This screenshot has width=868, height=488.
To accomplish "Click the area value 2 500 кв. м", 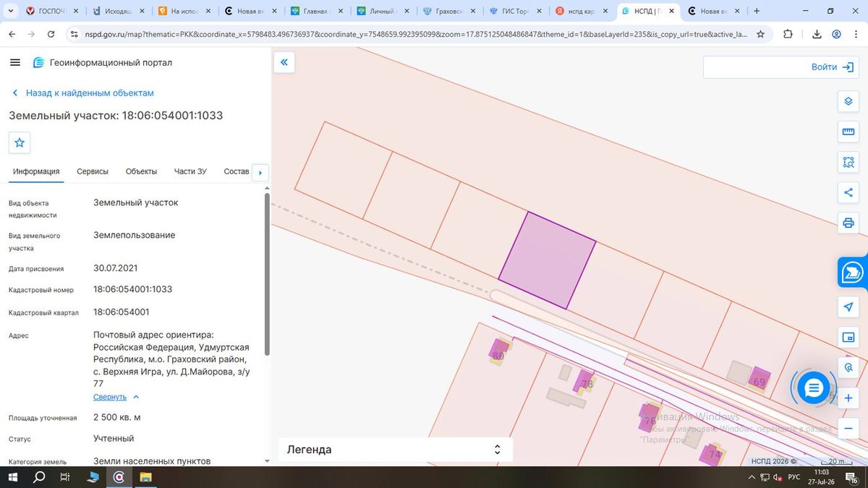I will (x=117, y=417).
